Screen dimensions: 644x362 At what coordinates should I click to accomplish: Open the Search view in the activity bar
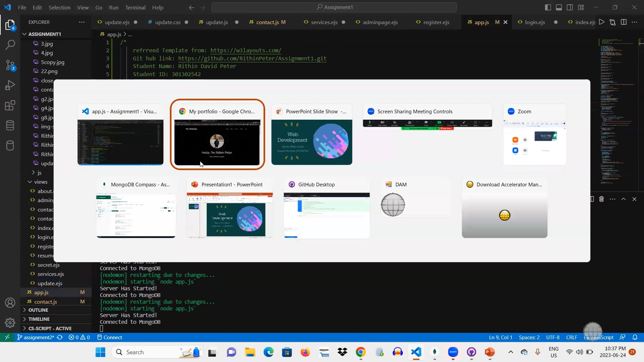(x=10, y=44)
